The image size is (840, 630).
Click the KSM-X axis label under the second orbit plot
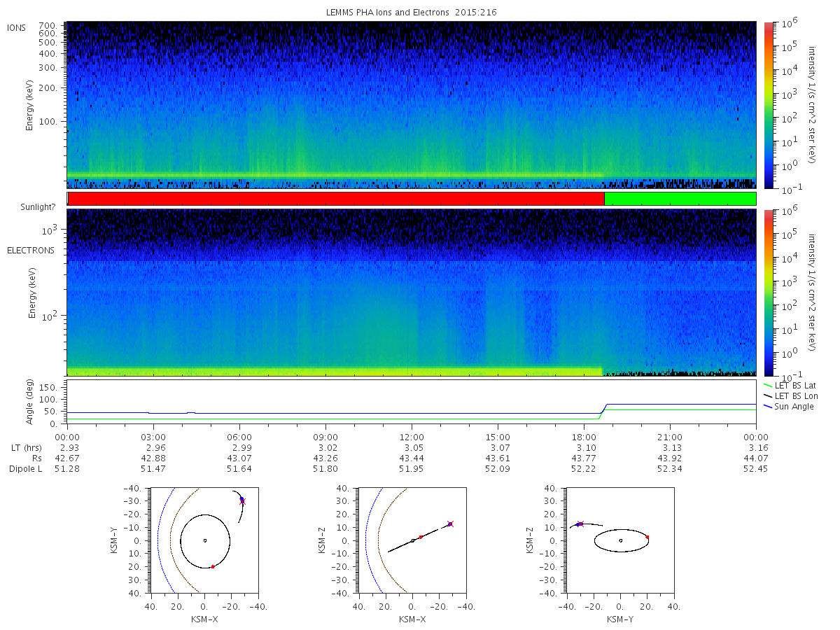tap(412, 619)
